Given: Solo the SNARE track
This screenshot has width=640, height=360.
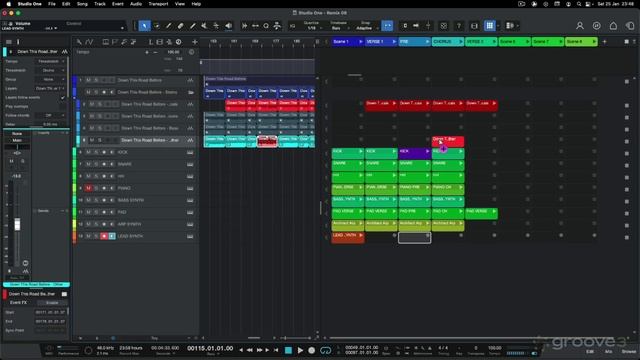Looking at the screenshot, I should (96, 164).
